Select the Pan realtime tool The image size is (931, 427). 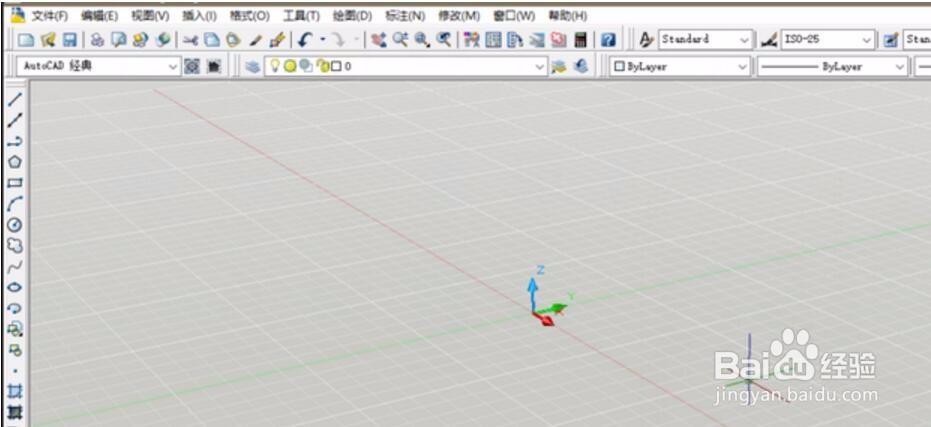pyautogui.click(x=378, y=40)
